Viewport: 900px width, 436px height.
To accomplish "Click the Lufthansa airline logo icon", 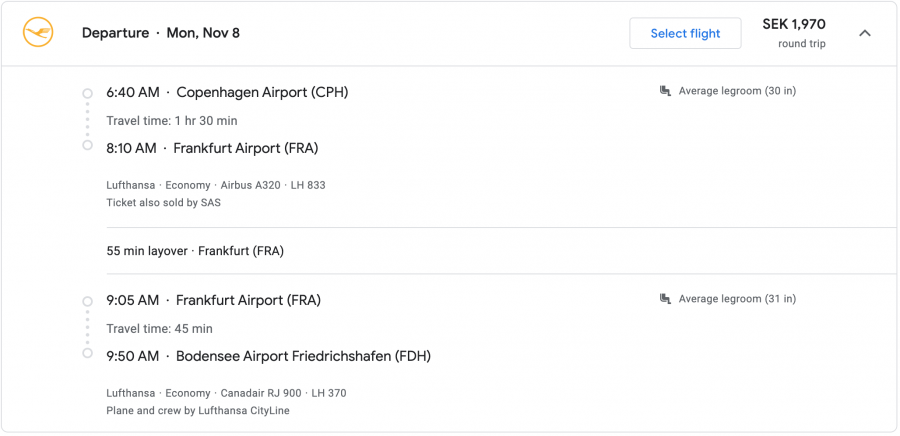I will tap(37, 33).
